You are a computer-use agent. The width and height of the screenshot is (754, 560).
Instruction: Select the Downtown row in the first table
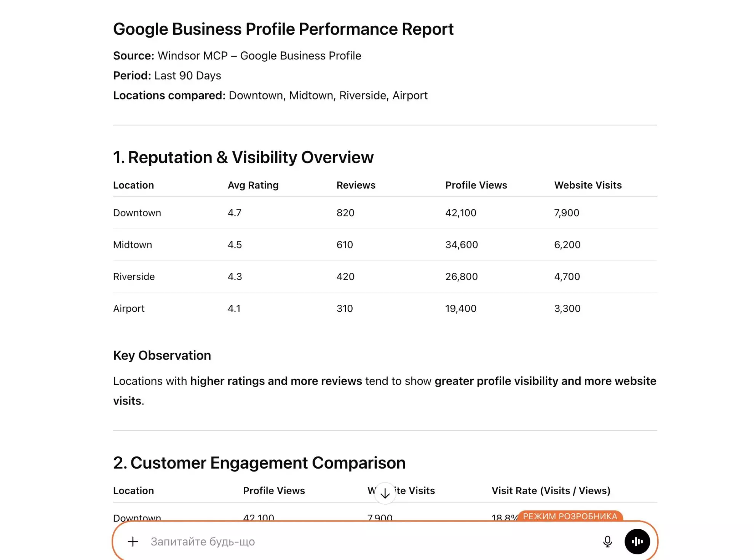[x=137, y=213]
